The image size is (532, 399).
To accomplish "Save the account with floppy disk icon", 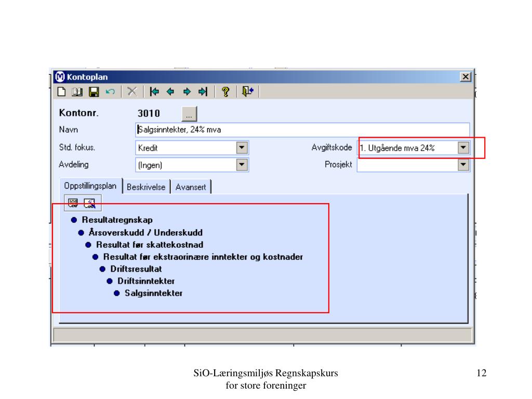I will coord(94,92).
